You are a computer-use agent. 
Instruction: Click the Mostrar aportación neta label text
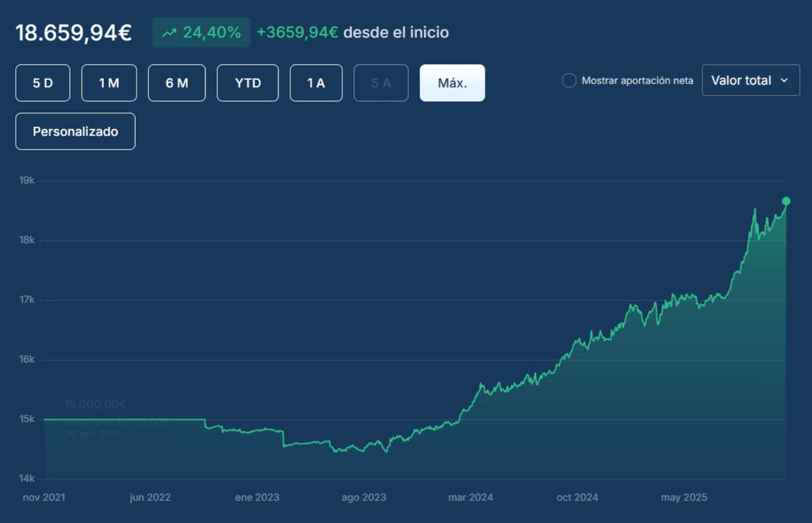637,81
